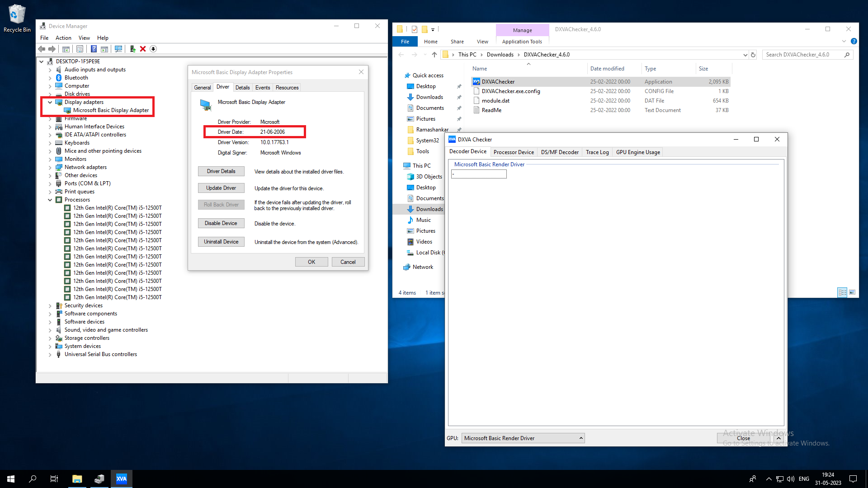The width and height of the screenshot is (868, 488).
Task: Select Microsoft Basic Display Adapter tree item
Action: pos(111,110)
